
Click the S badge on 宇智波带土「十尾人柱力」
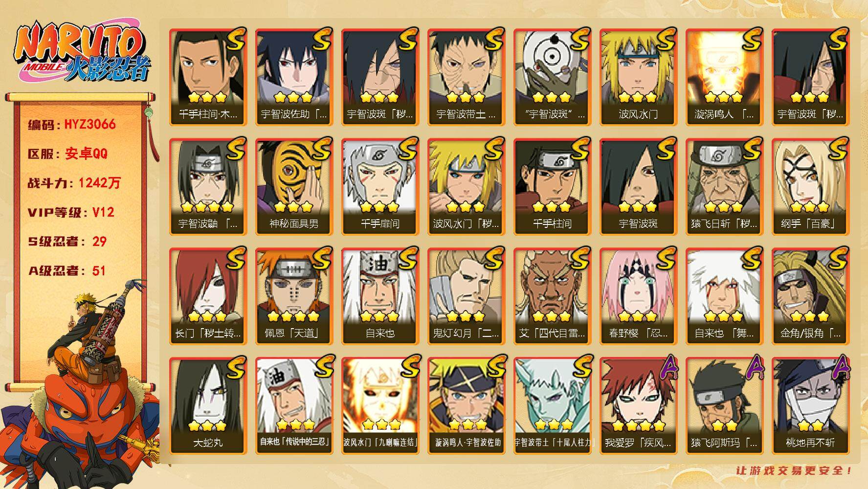[x=580, y=368]
